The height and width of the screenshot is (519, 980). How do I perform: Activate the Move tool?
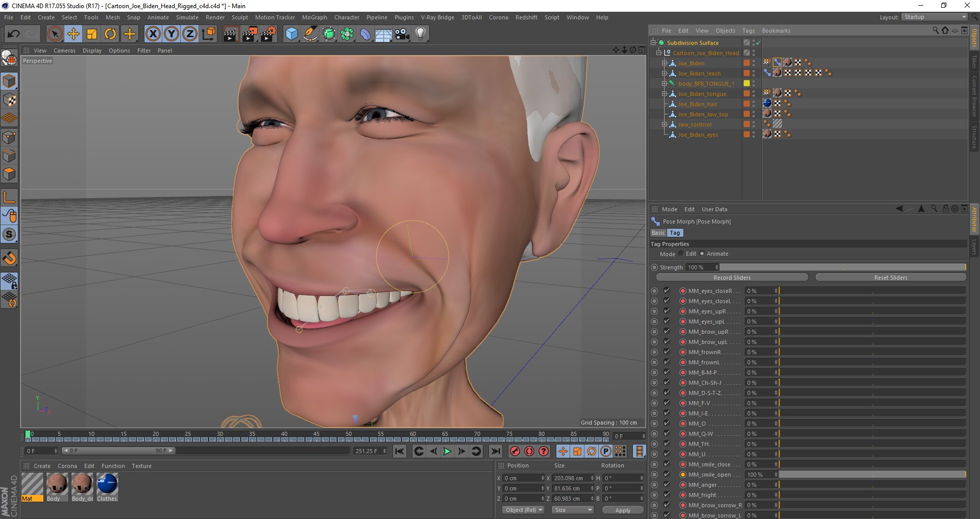click(73, 34)
